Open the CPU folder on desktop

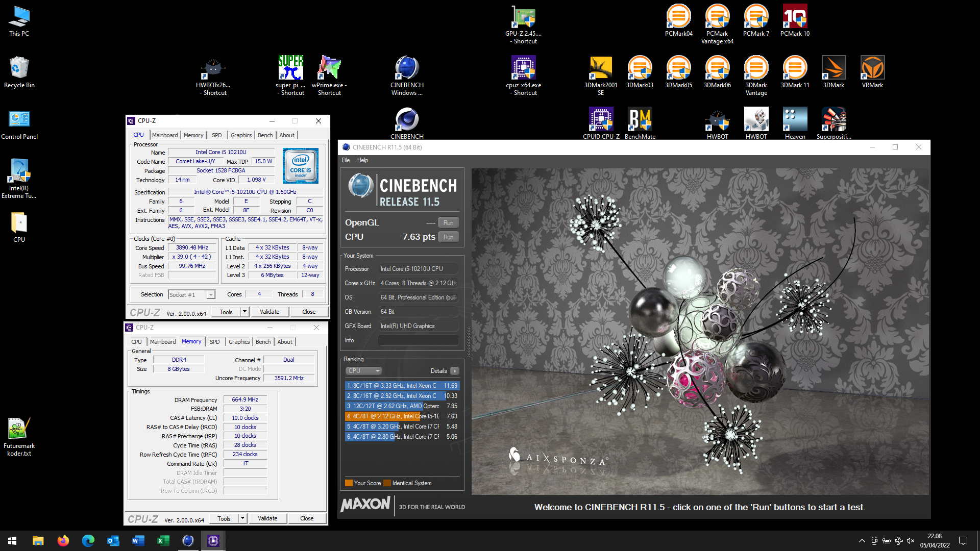pyautogui.click(x=19, y=227)
